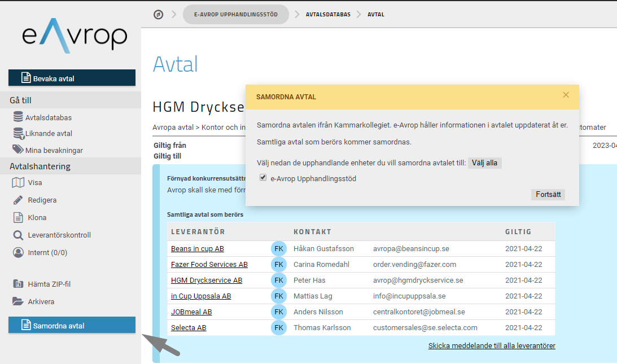The image size is (617, 364).
Task: Click the Leverantörskontroll magnifier icon
Action: click(18, 235)
